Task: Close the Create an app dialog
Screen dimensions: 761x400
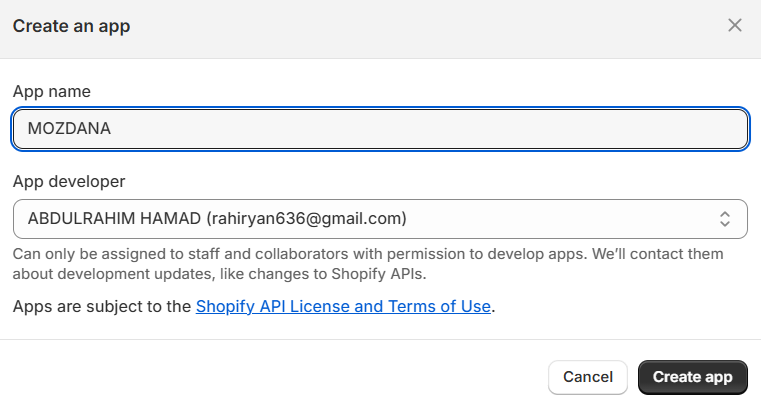Action: (735, 25)
